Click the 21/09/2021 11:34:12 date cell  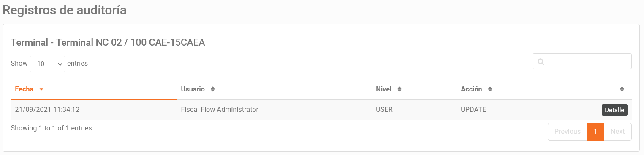(47, 110)
